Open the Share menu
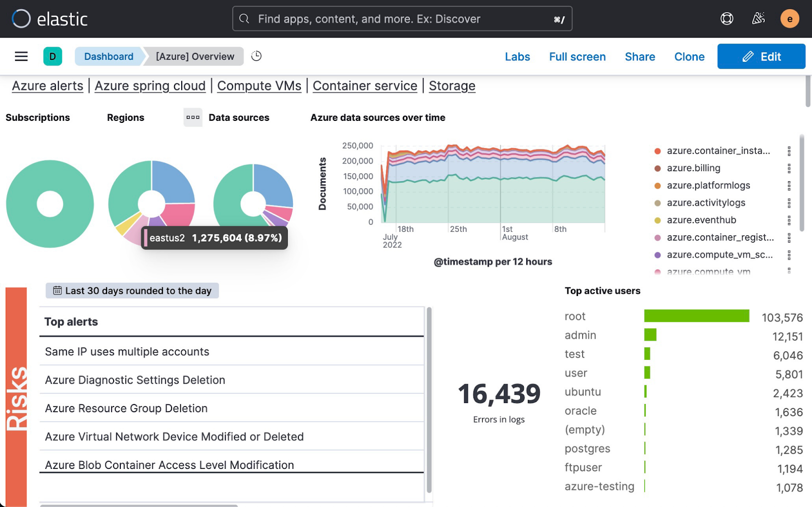Image resolution: width=812 pixels, height=507 pixels. [639, 56]
